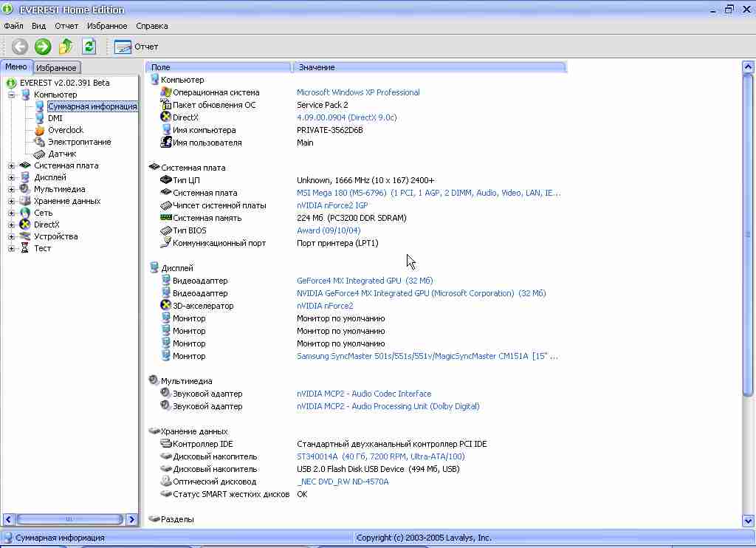Click the Имя пользователя icon

pyautogui.click(x=166, y=143)
